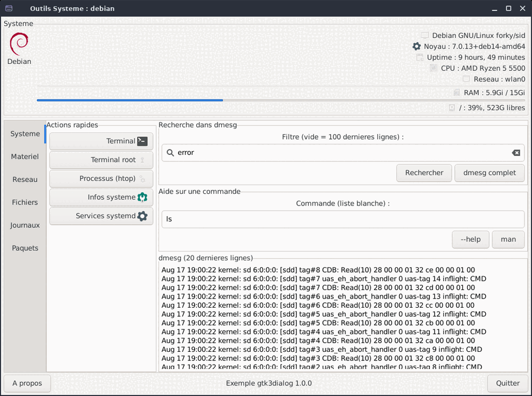
Task: Click the dmesg line with uas-tag 11 inflight
Action: (323, 332)
